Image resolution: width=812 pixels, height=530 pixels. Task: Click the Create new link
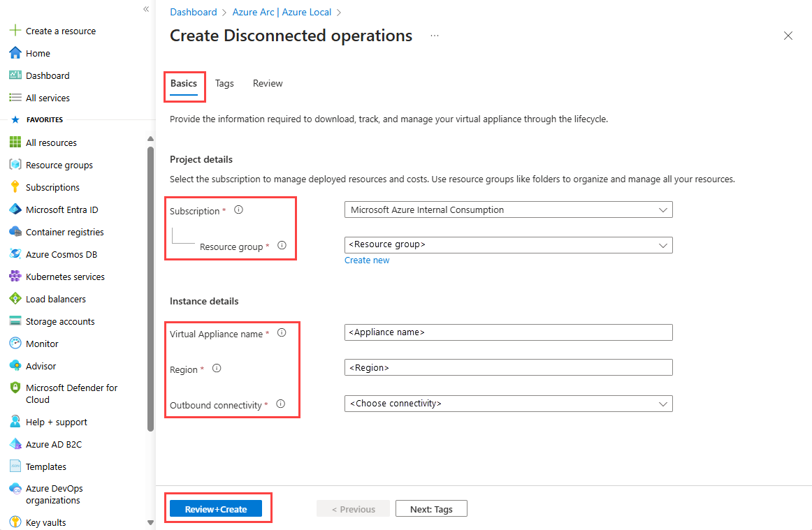click(x=367, y=260)
